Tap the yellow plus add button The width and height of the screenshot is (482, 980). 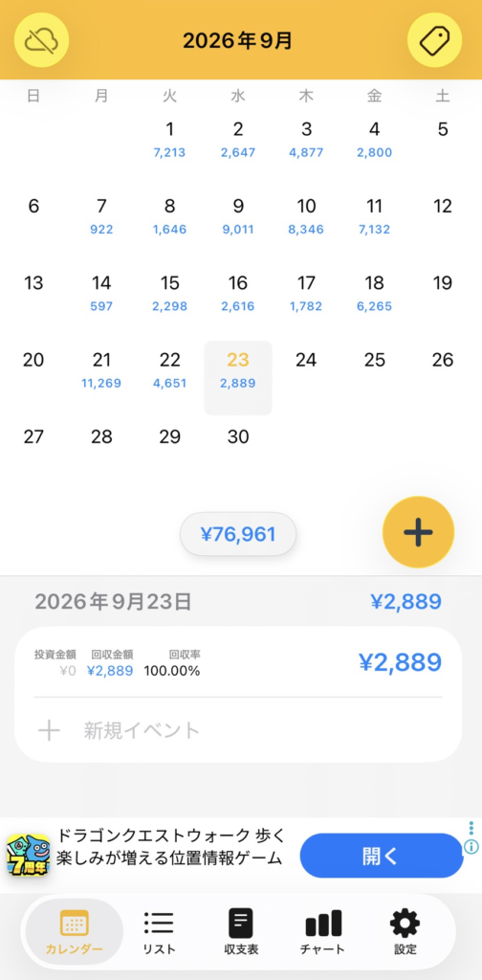tap(418, 532)
